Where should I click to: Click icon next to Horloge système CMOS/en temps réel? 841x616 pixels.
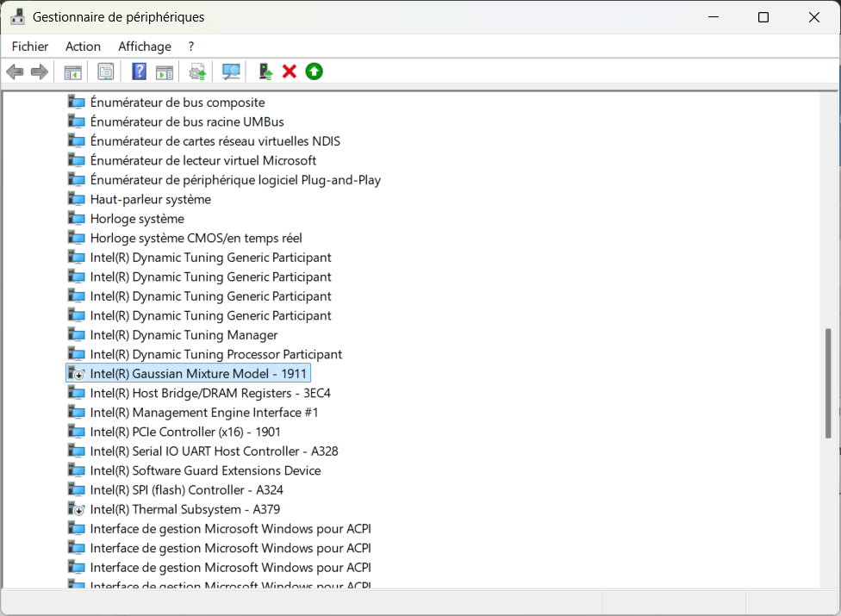tap(76, 238)
